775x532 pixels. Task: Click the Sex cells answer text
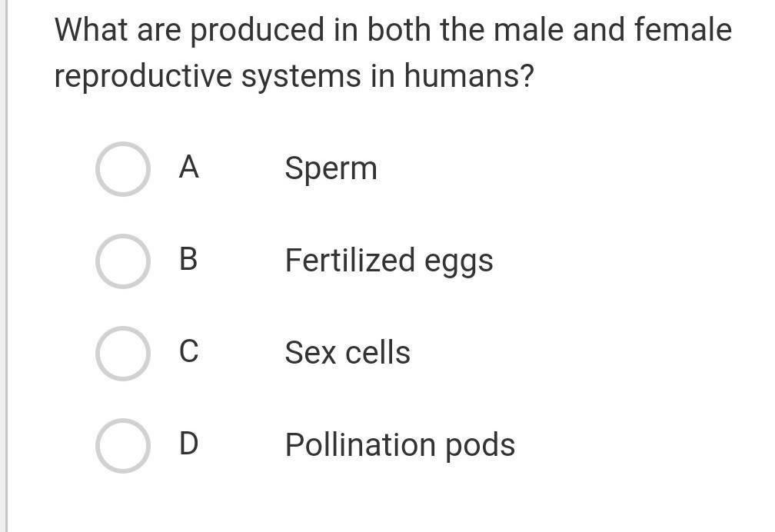347,353
